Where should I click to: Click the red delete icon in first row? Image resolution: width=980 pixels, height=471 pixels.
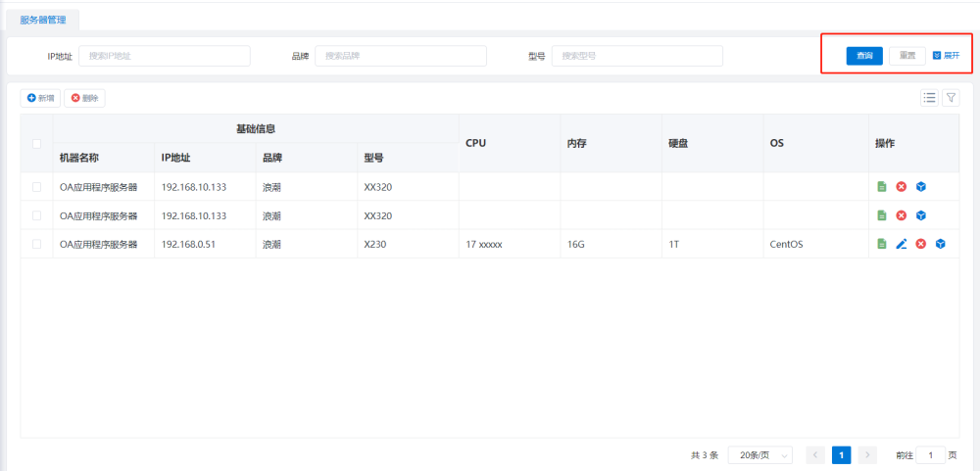(901, 187)
